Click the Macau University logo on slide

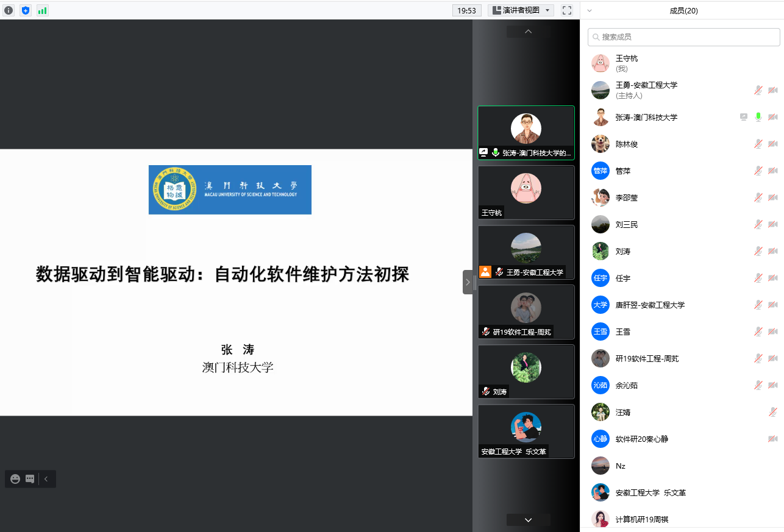pyautogui.click(x=230, y=190)
